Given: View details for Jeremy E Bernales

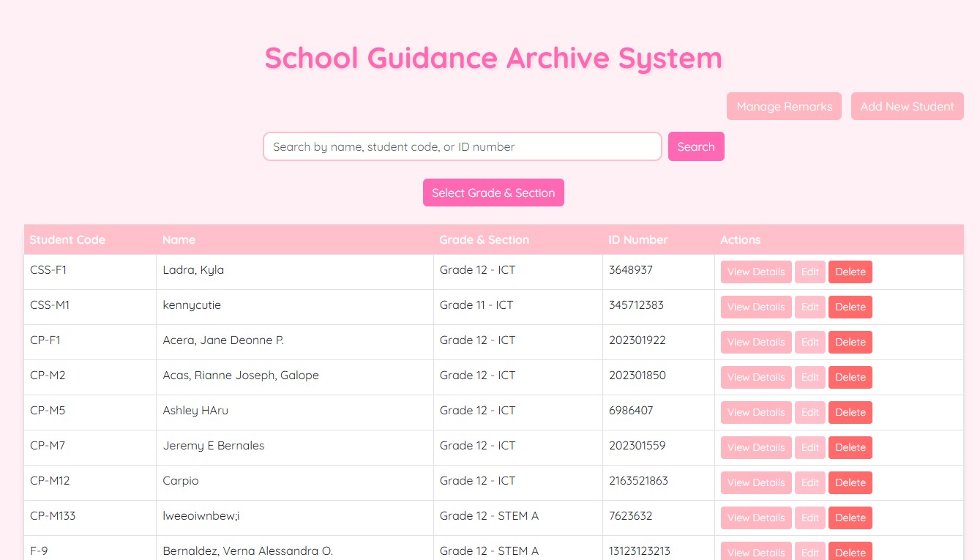Looking at the screenshot, I should coord(756,447).
